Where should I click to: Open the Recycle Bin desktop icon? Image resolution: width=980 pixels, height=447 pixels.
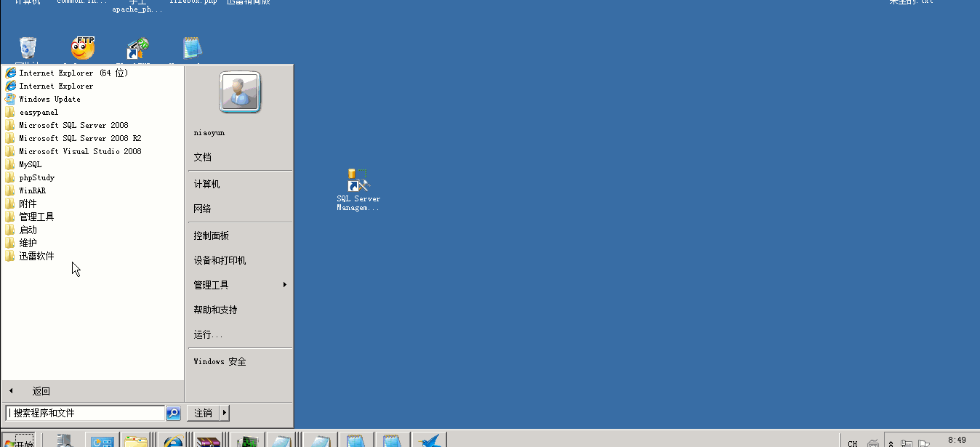28,48
